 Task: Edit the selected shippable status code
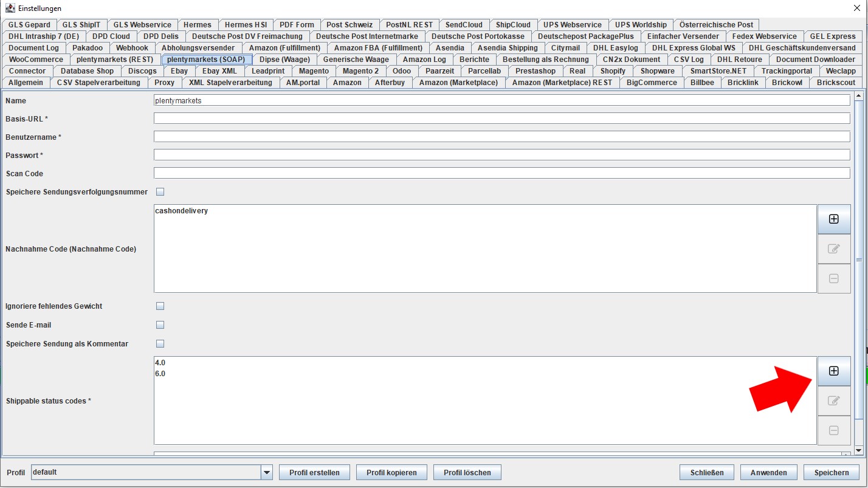coord(834,400)
